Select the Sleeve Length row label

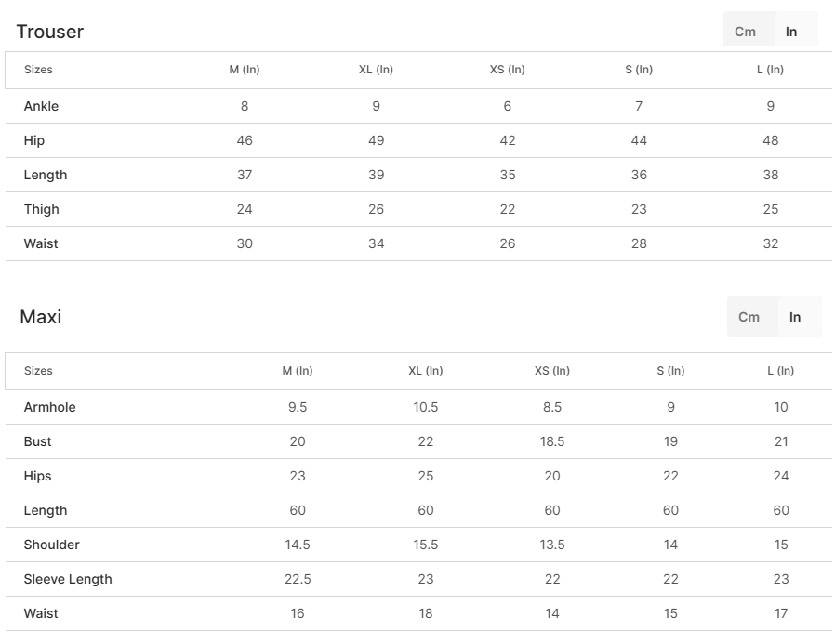68,579
